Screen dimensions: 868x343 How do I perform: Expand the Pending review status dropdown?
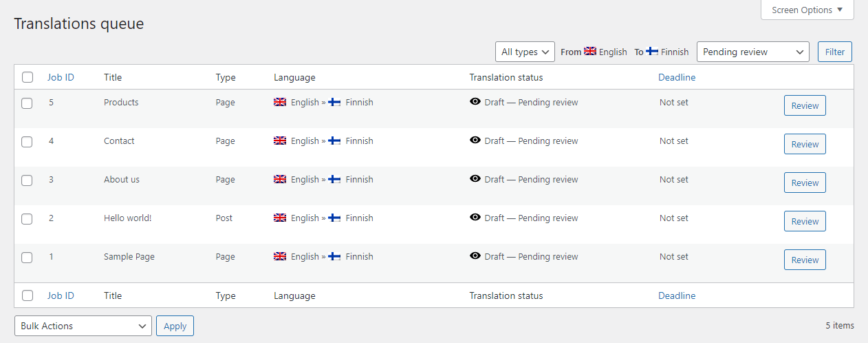(753, 52)
